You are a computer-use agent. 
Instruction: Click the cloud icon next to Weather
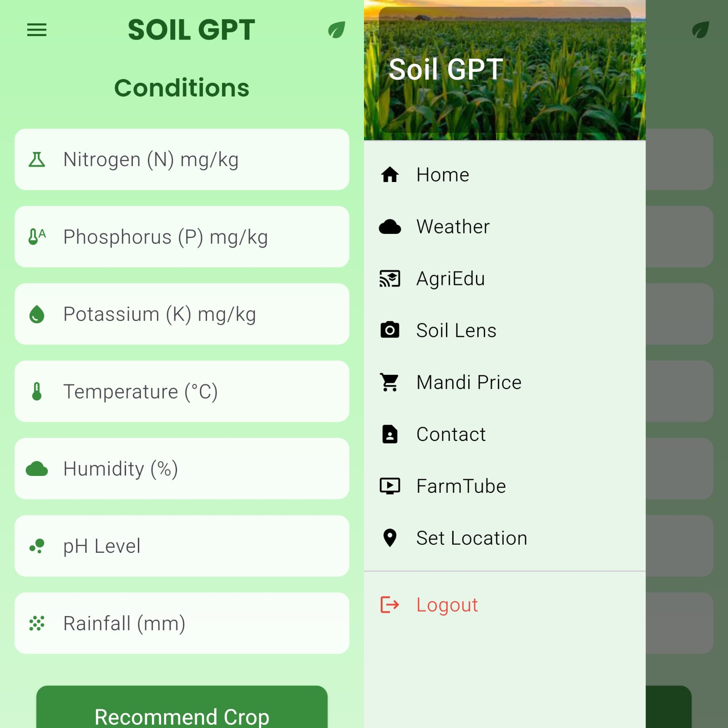click(390, 227)
